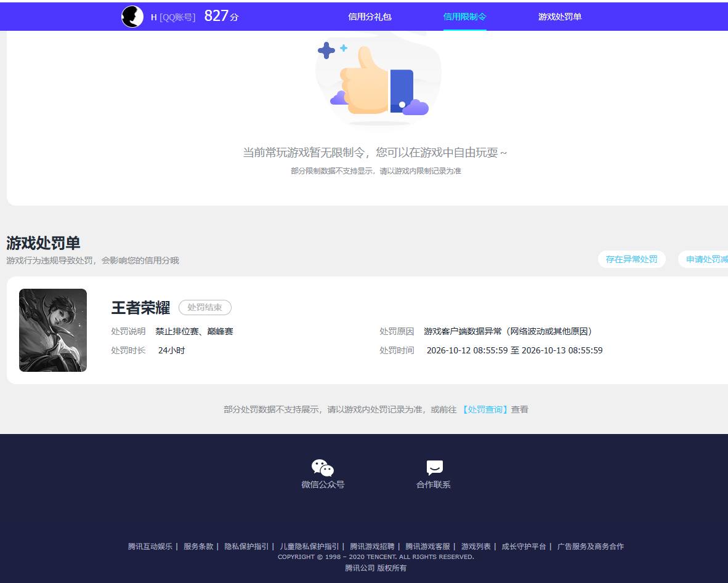The width and height of the screenshot is (728, 583).
Task: Open the 王者荣耀 game thumbnail
Action: coord(53,330)
